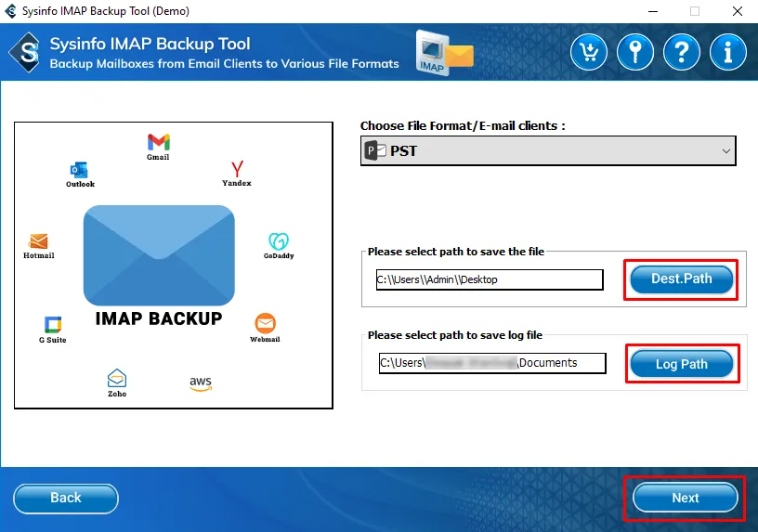Focus the log file path field
This screenshot has width=758, height=532.
pos(492,363)
